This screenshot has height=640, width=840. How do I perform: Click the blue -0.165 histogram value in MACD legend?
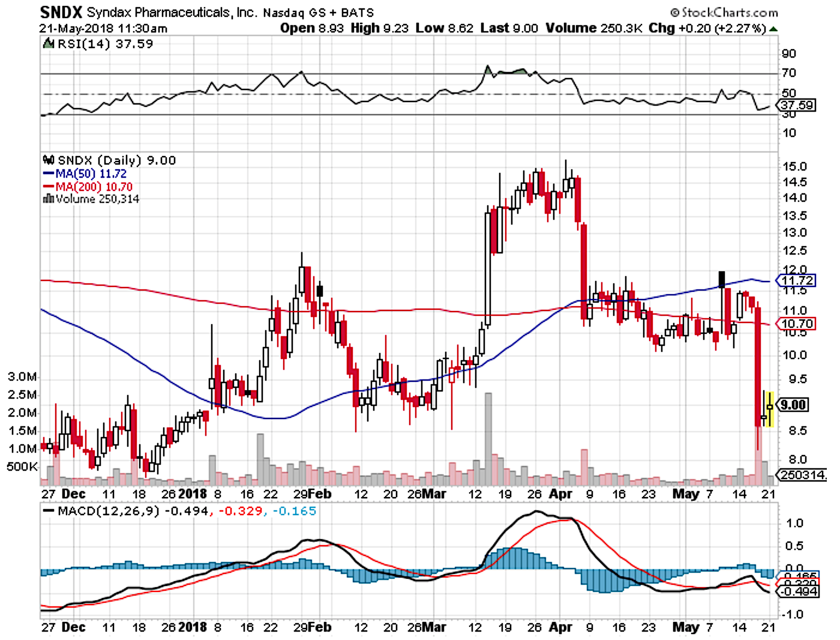294,511
